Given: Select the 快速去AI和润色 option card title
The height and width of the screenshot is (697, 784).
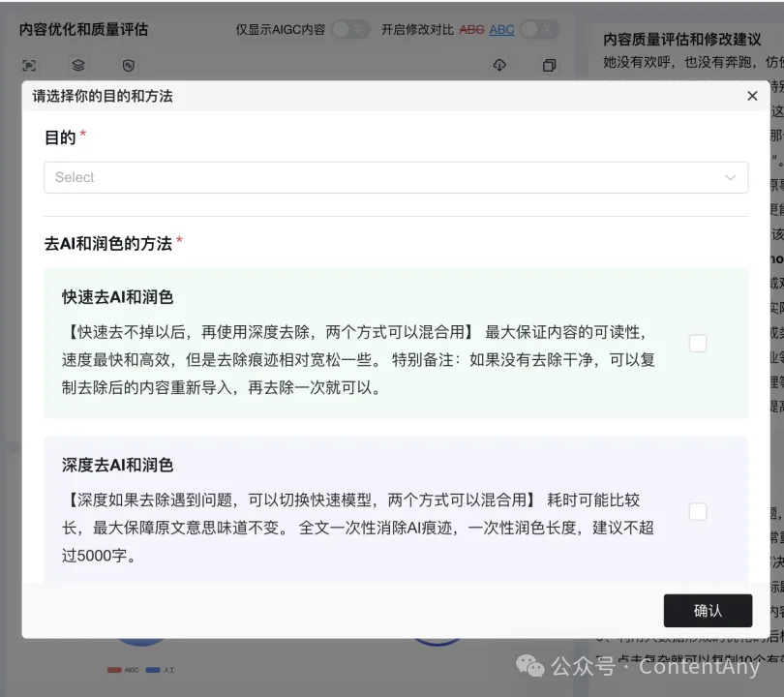Looking at the screenshot, I should pos(118,297).
